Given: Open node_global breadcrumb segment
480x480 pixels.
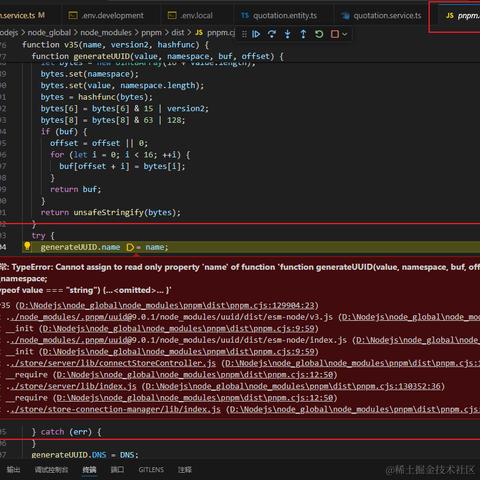Looking at the screenshot, I should click(49, 33).
